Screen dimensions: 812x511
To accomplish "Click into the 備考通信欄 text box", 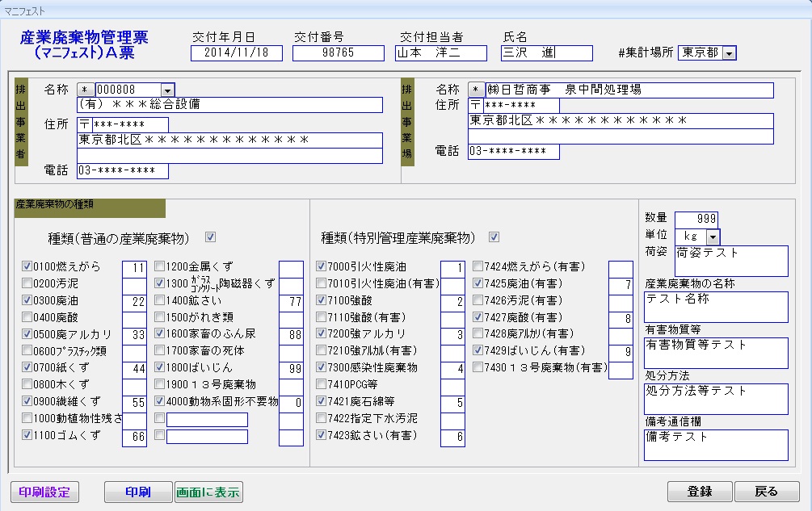I will (x=715, y=444).
